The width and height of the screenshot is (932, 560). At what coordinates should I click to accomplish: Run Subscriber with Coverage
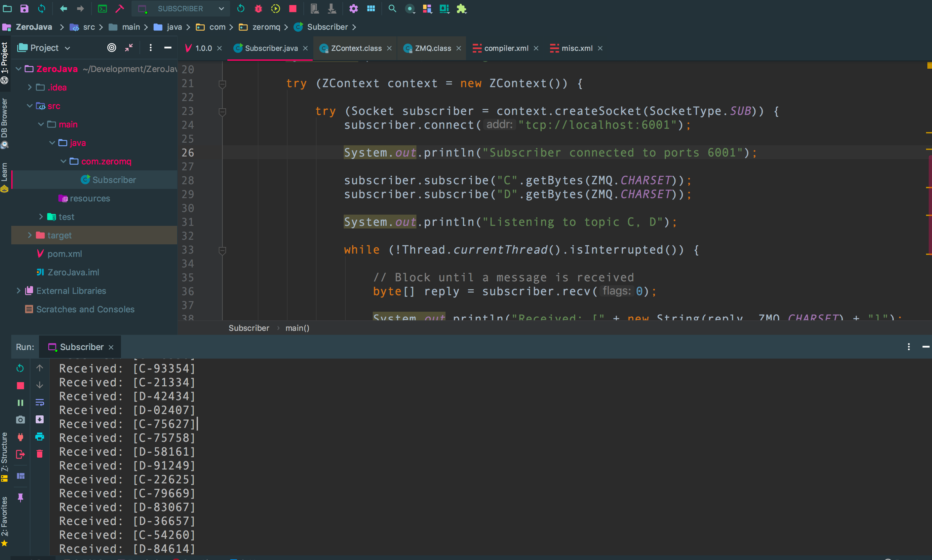pos(276,8)
